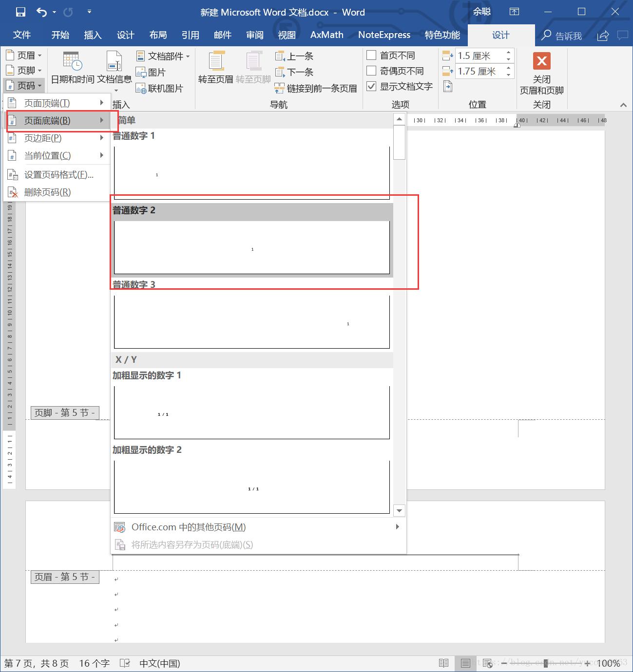This screenshot has width=633, height=672.
Task: Switch to the 布局 tab
Action: coord(158,35)
